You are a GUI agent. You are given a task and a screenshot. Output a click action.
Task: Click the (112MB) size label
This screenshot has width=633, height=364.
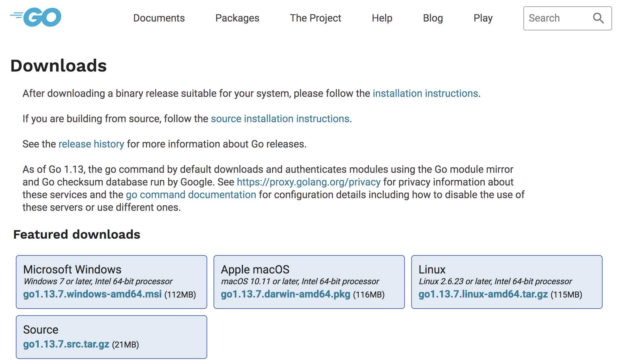180,295
